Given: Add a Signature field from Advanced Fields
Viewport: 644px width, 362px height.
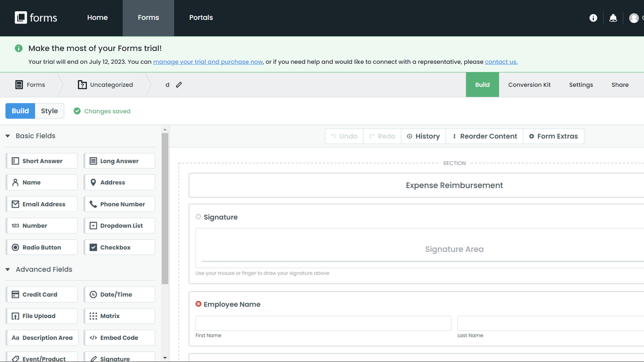Looking at the screenshot, I should 119,358.
